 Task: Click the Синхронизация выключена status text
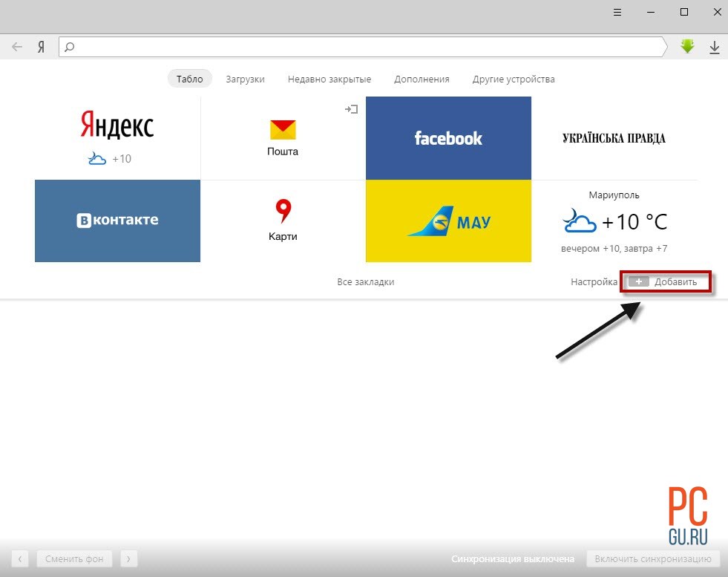pyautogui.click(x=513, y=559)
